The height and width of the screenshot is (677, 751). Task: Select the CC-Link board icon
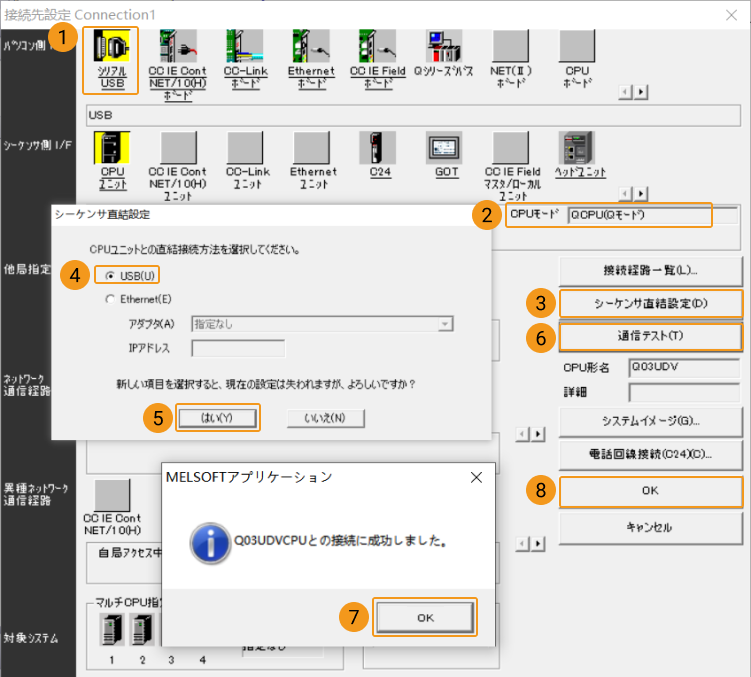point(245,46)
